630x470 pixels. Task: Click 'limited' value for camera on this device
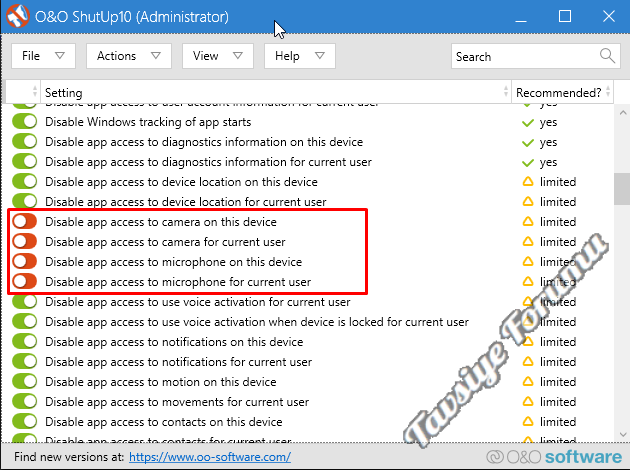pyautogui.click(x=558, y=222)
